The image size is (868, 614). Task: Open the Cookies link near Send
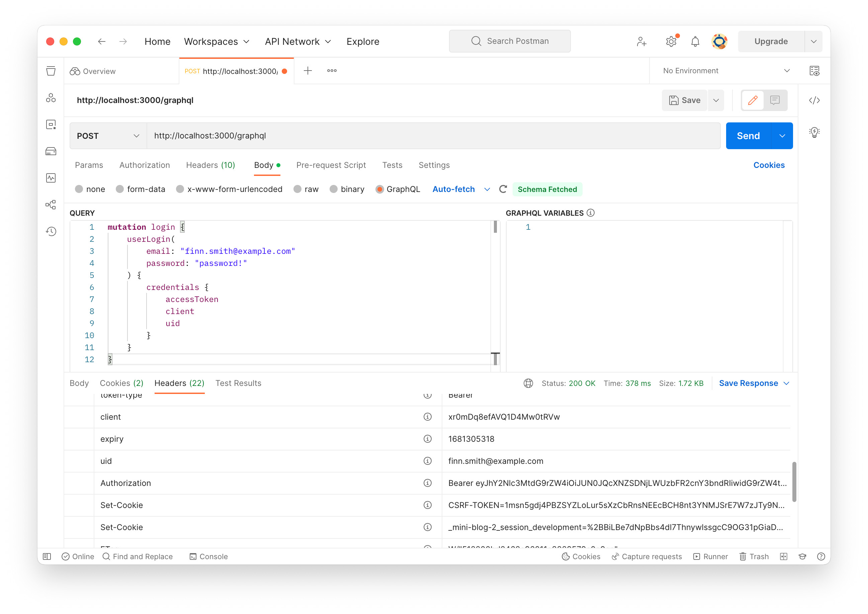pos(769,165)
